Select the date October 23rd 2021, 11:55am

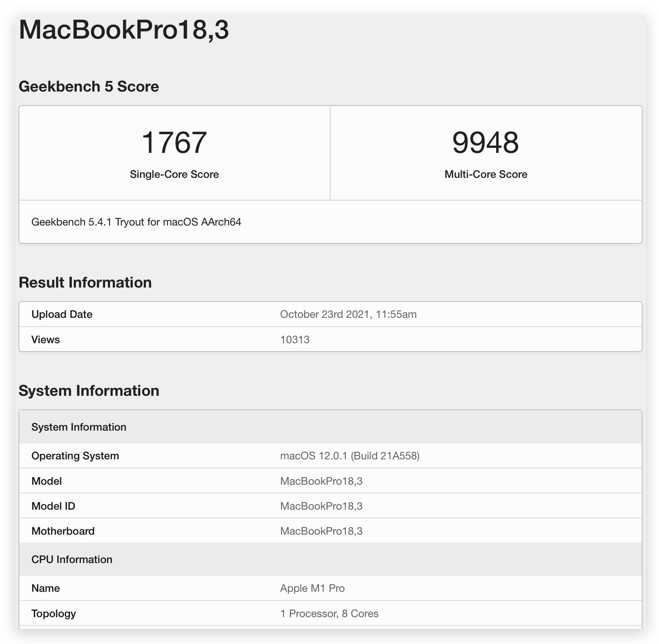tap(348, 314)
